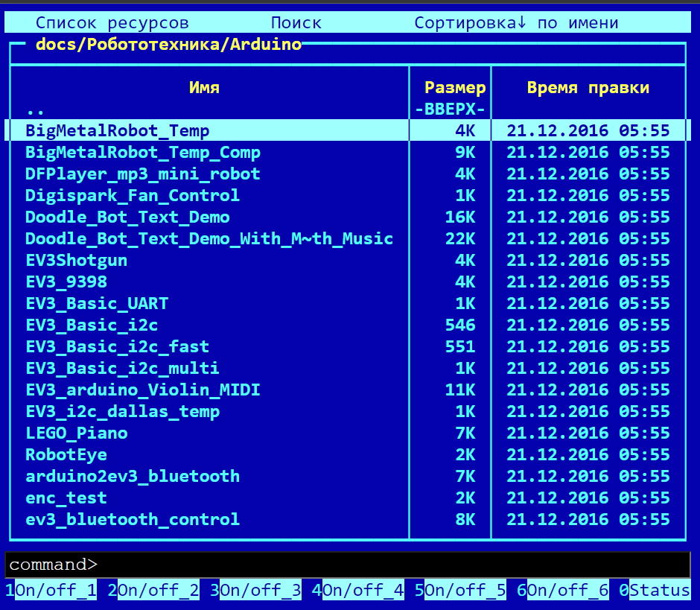The height and width of the screenshot is (610, 700).
Task: Click the Время правки column header
Action: 588,88
